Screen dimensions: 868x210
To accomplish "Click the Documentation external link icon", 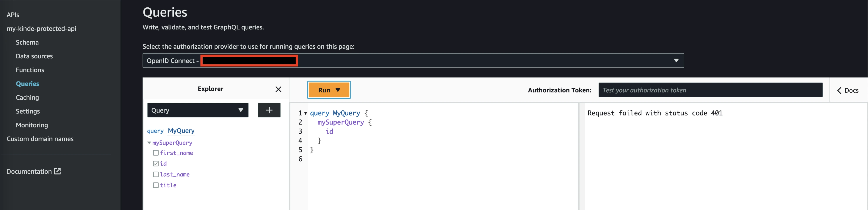I will [x=58, y=171].
